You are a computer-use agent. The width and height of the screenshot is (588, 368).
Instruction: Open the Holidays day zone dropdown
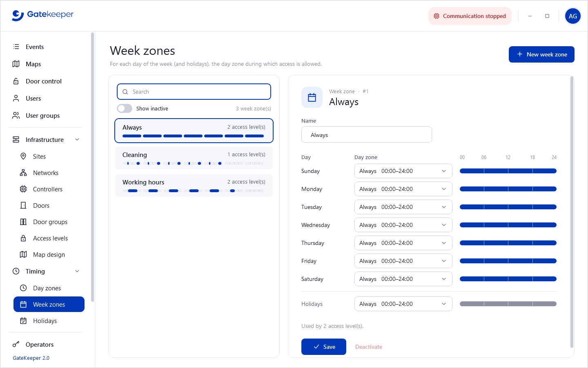403,304
